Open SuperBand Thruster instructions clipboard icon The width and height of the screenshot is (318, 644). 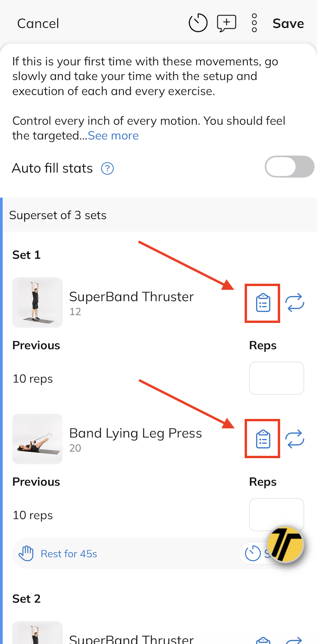click(x=263, y=303)
